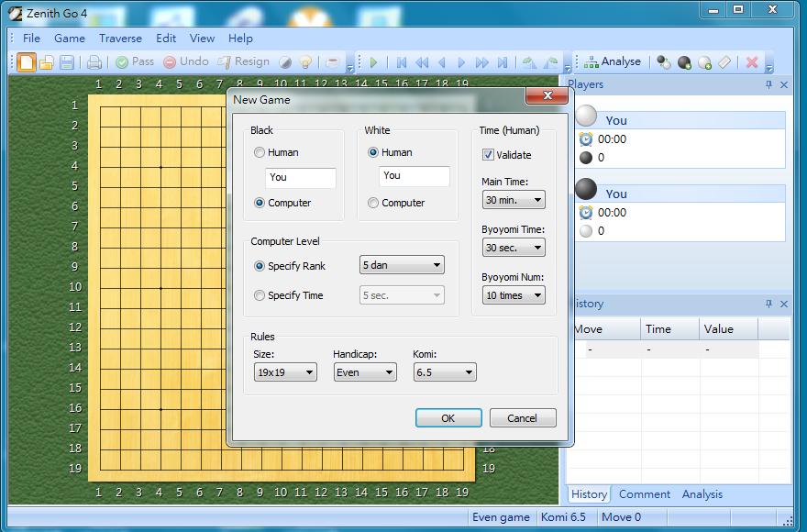The width and height of the screenshot is (807, 532).
Task: Open the Main Time dropdown
Action: [x=514, y=200]
